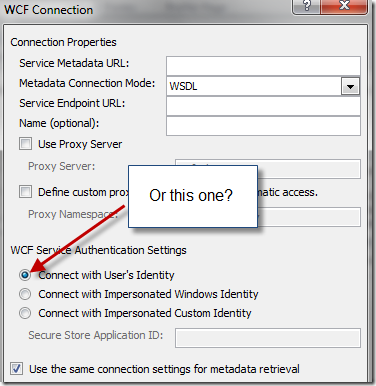The image size is (376, 386).
Task: Click the Service Endpoint URL field
Action: (x=263, y=106)
